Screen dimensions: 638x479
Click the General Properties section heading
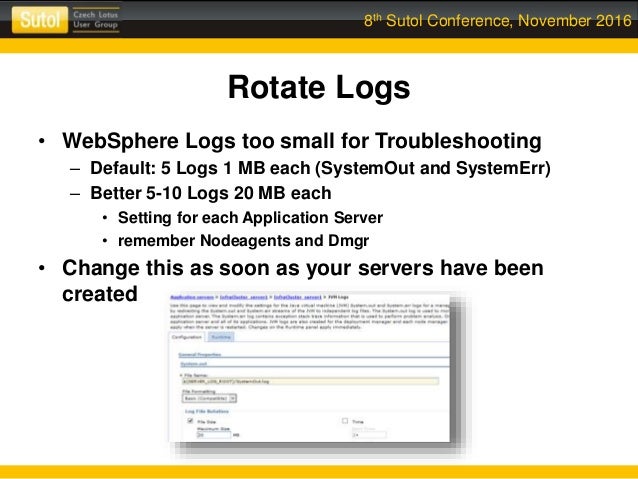(x=200, y=354)
